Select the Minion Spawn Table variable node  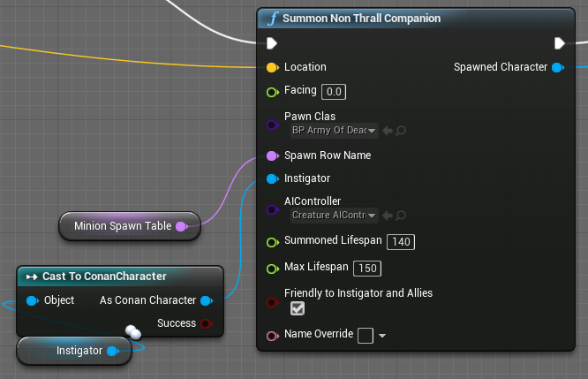[x=122, y=226]
